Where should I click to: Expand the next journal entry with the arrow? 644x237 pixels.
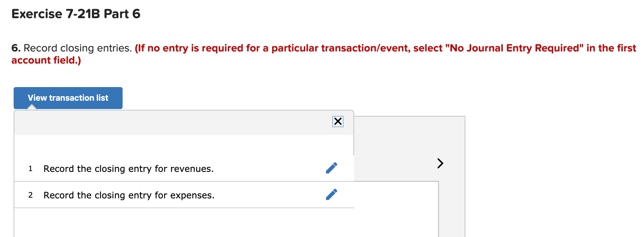pos(440,164)
